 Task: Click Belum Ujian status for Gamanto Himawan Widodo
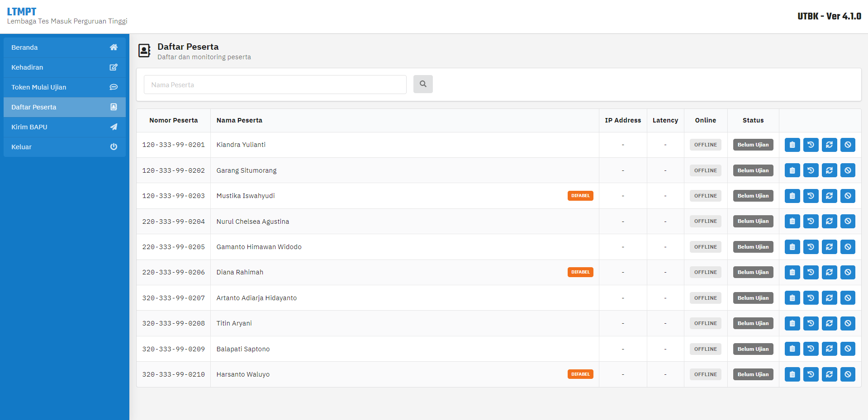753,247
